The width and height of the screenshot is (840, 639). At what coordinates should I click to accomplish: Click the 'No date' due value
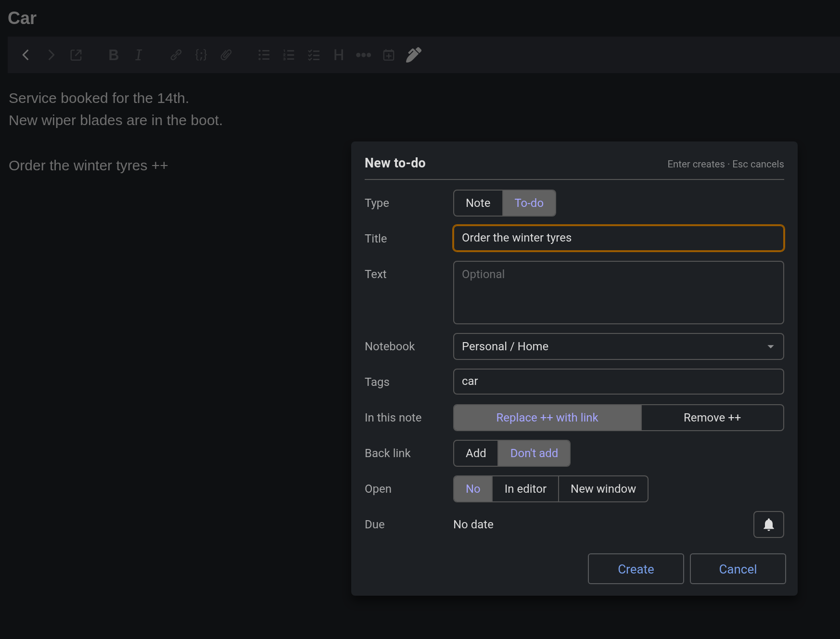473,524
